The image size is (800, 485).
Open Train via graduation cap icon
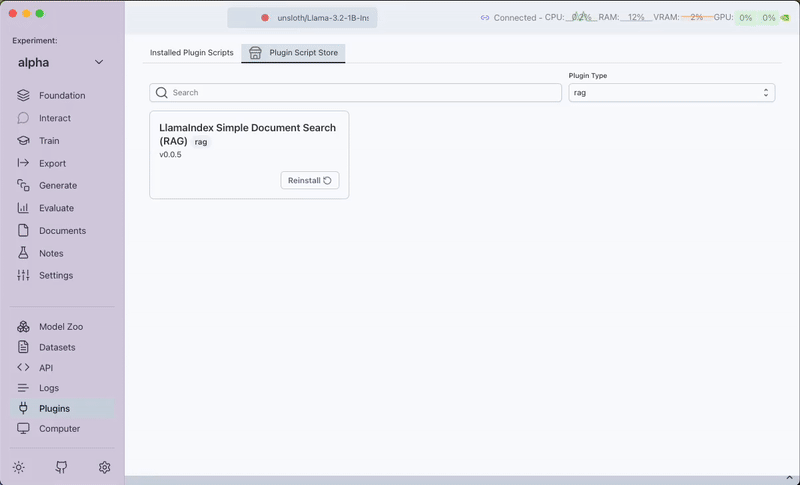[23, 141]
